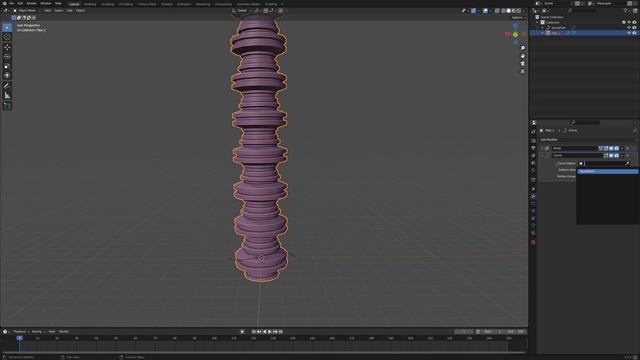Jump to the timeline end frame
This screenshot has height=360, width=640.
[x=280, y=332]
